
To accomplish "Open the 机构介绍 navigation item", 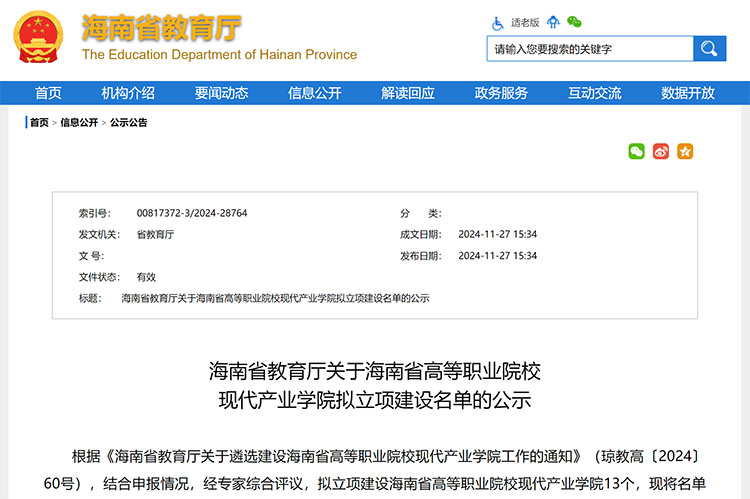I will tap(128, 93).
